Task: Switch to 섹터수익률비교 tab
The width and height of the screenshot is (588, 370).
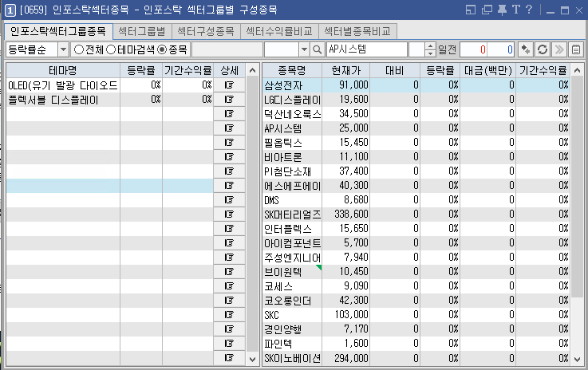Action: tap(279, 31)
